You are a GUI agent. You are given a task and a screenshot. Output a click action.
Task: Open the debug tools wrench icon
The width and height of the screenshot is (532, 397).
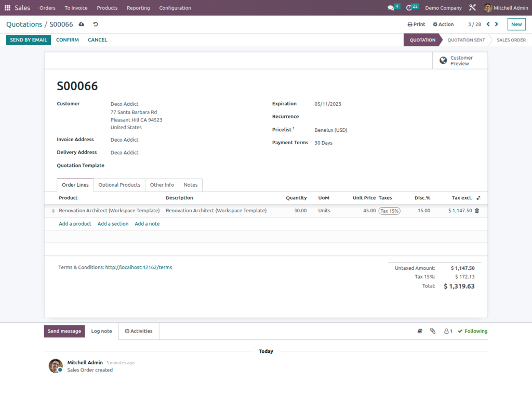click(472, 7)
